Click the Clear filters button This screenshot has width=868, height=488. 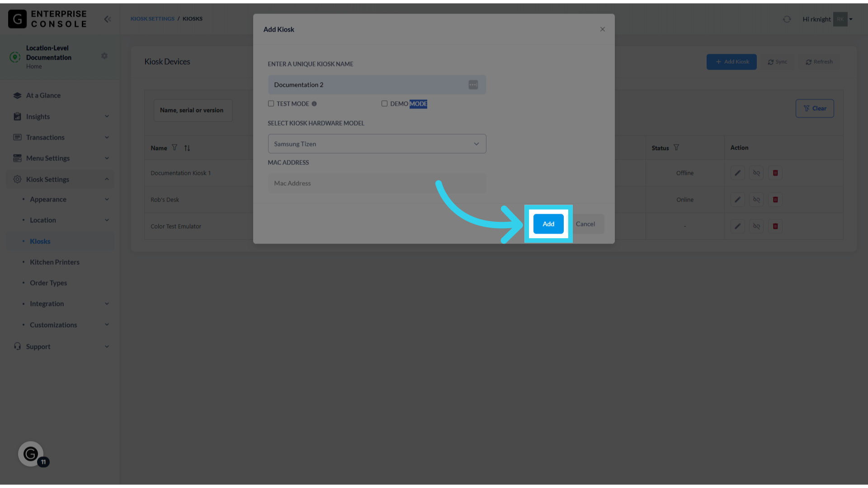[x=815, y=108]
